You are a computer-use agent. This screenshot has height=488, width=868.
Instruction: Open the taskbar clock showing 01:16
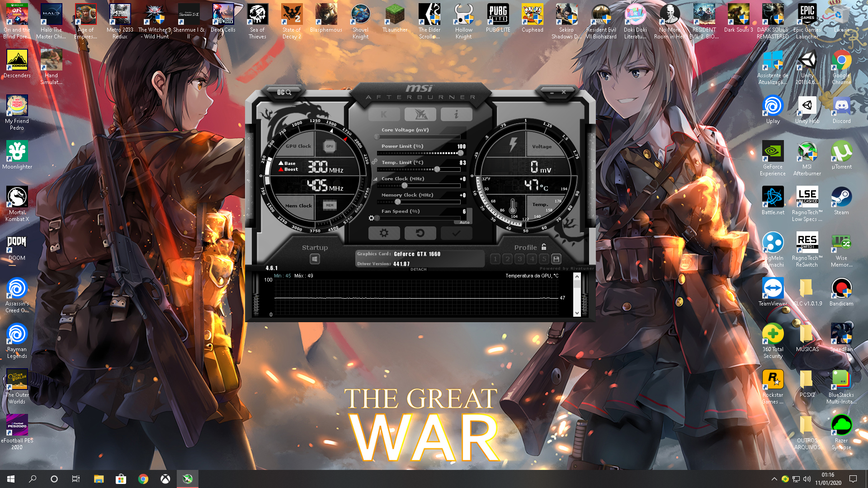[x=828, y=479]
